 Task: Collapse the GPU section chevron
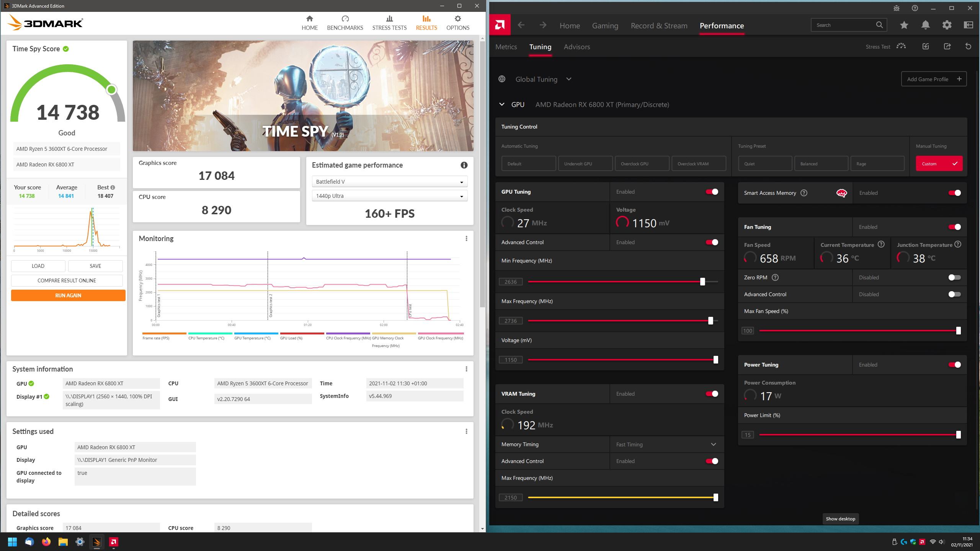pos(502,104)
